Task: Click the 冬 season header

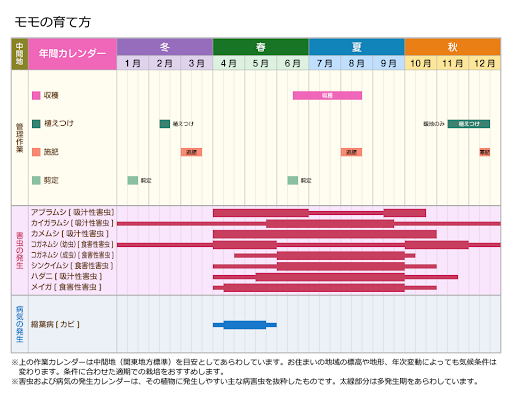Action: click(165, 47)
